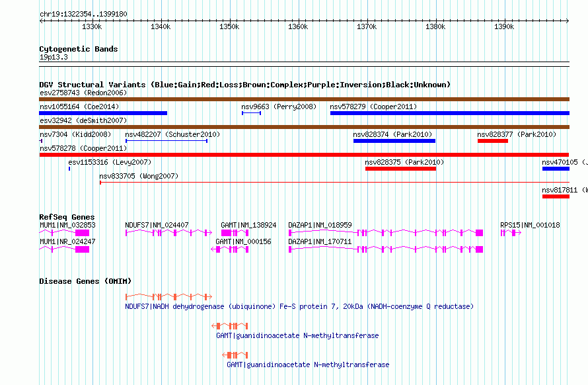Click the 1370k ruler tick label
The image size is (588, 385).
point(367,26)
